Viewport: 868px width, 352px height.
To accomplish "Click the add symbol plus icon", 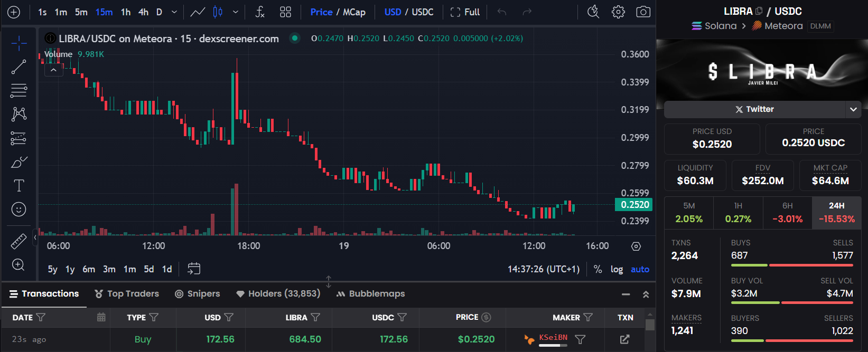I will [14, 12].
